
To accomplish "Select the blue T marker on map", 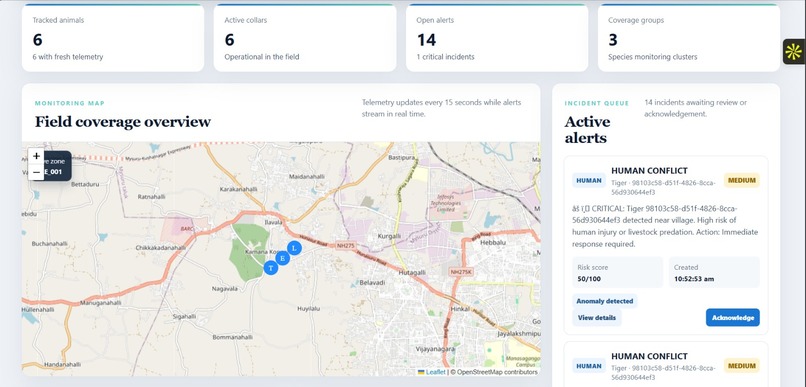I will (x=271, y=268).
